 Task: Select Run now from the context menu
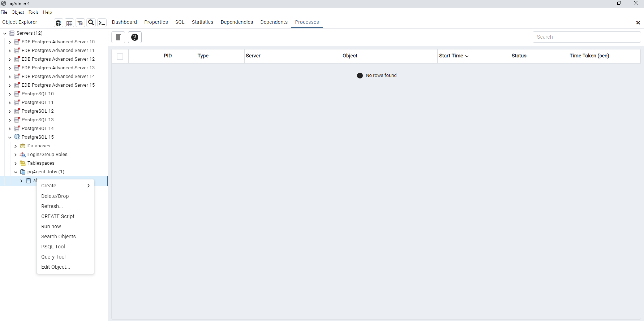pyautogui.click(x=51, y=226)
